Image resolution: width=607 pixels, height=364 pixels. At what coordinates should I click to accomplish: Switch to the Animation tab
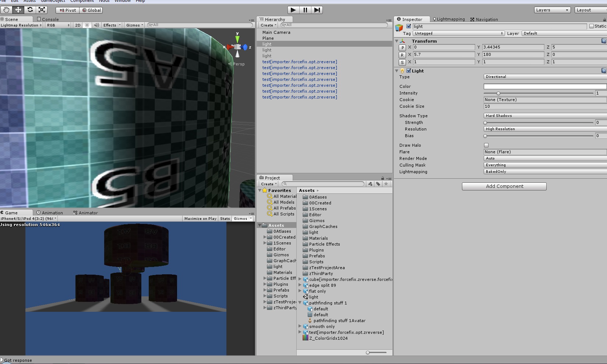(50, 213)
